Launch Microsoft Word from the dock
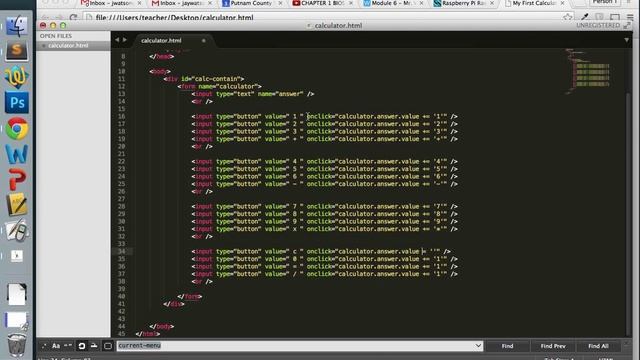Viewport: 640px width, 360px height. (17, 154)
